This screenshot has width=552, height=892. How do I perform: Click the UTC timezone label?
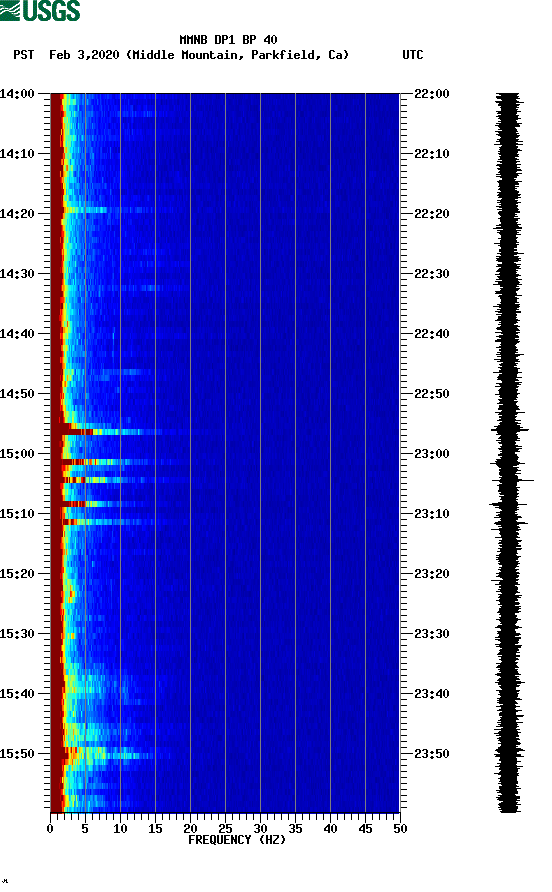coord(413,55)
